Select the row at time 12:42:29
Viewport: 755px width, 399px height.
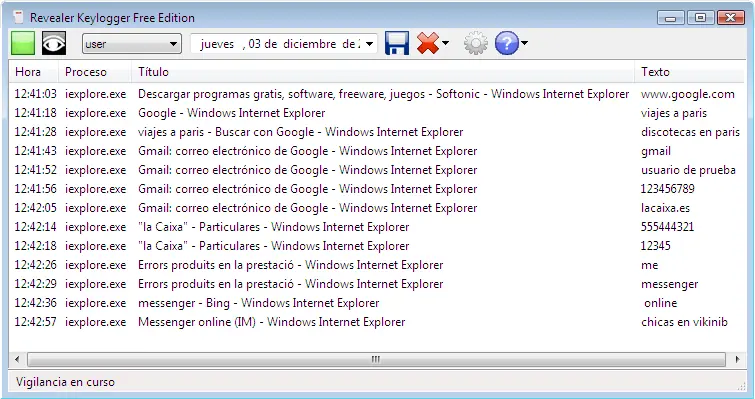377,284
